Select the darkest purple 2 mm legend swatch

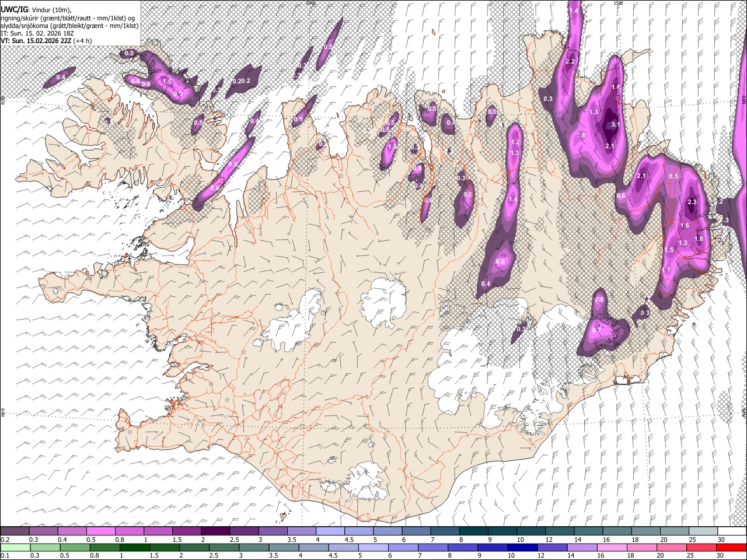click(215, 531)
